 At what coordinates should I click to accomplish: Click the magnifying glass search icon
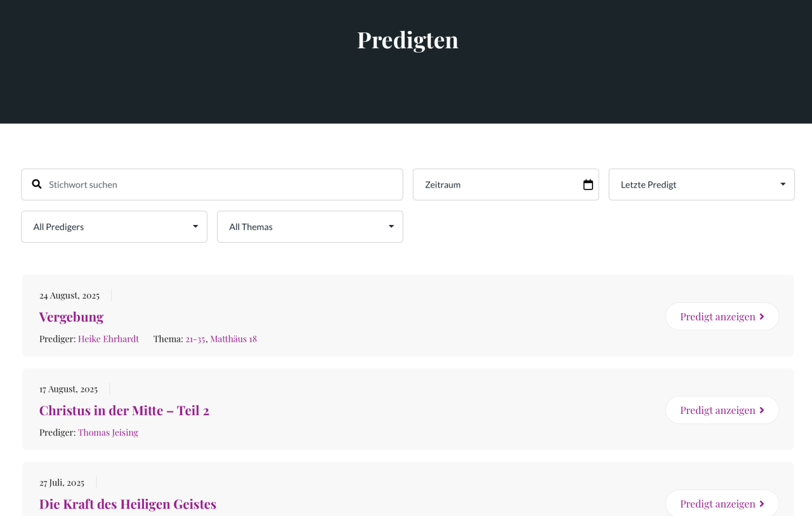pos(37,184)
